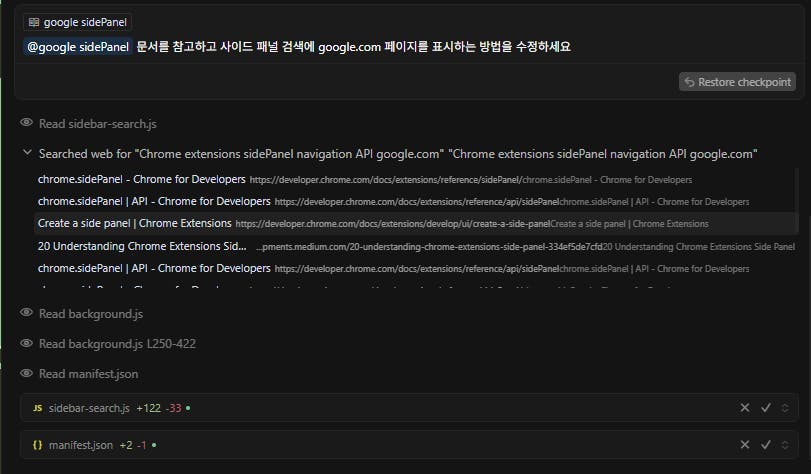Expand the manifest.json diff block
This screenshot has width=811, height=474.
785,445
